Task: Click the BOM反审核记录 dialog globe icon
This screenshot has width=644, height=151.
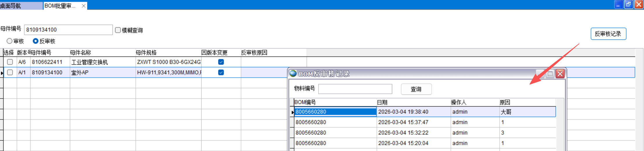Action: tap(293, 74)
